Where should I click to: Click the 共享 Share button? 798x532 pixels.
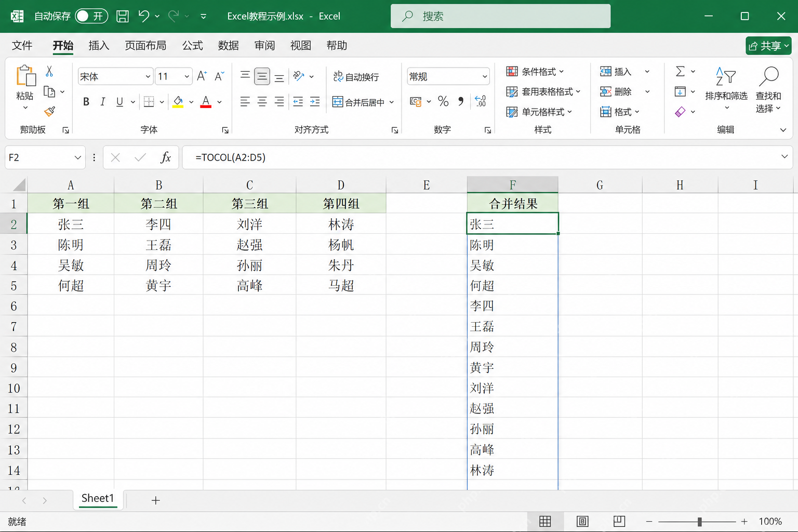[768, 46]
